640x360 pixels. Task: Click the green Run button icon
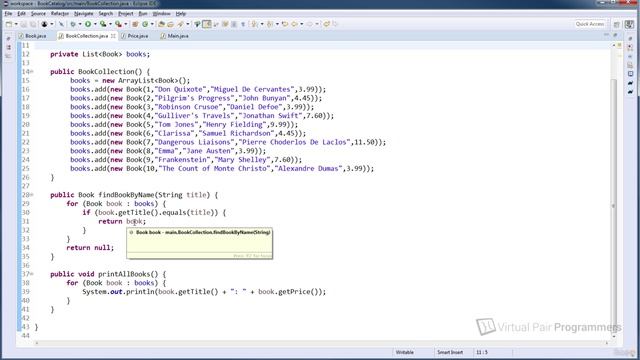88,24
